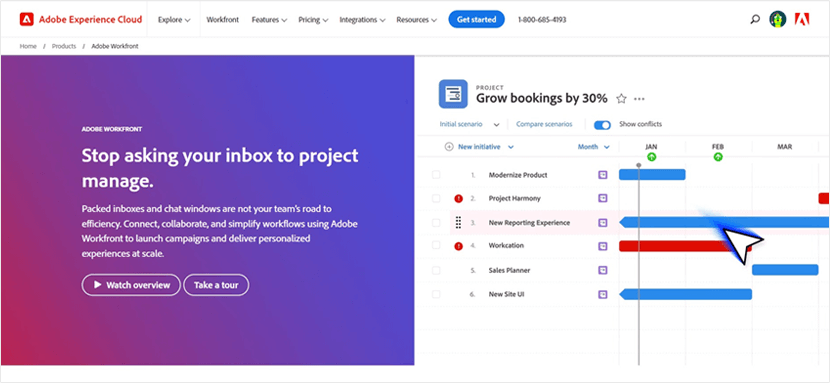Select the New Site UI initiative name
This screenshot has width=830, height=383.
click(506, 294)
